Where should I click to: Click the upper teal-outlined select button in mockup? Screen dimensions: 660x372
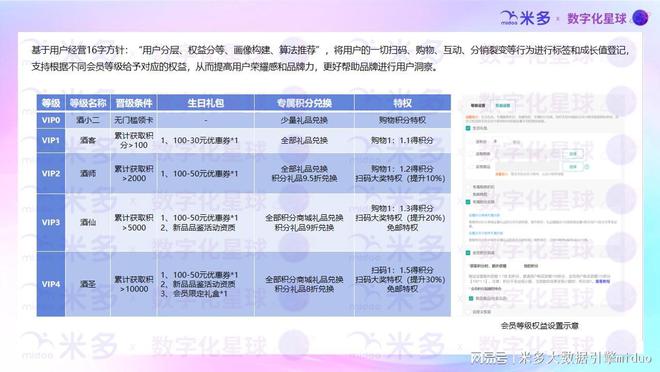[x=573, y=154]
